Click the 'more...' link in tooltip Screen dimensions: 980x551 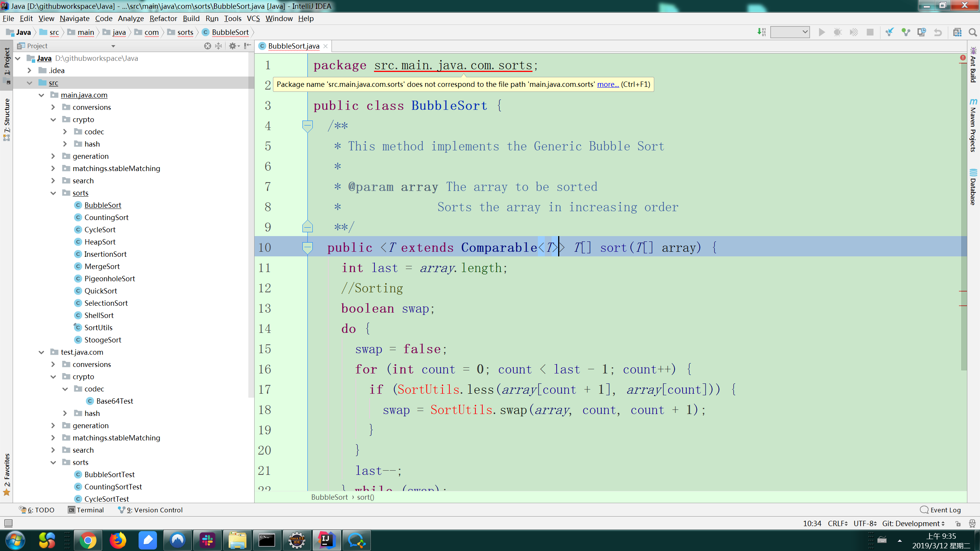tap(608, 84)
